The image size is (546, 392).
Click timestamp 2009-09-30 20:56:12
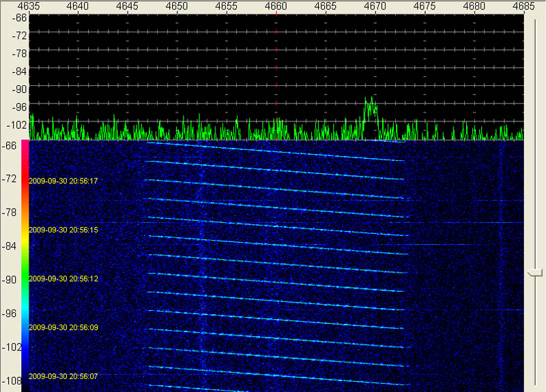(x=63, y=279)
